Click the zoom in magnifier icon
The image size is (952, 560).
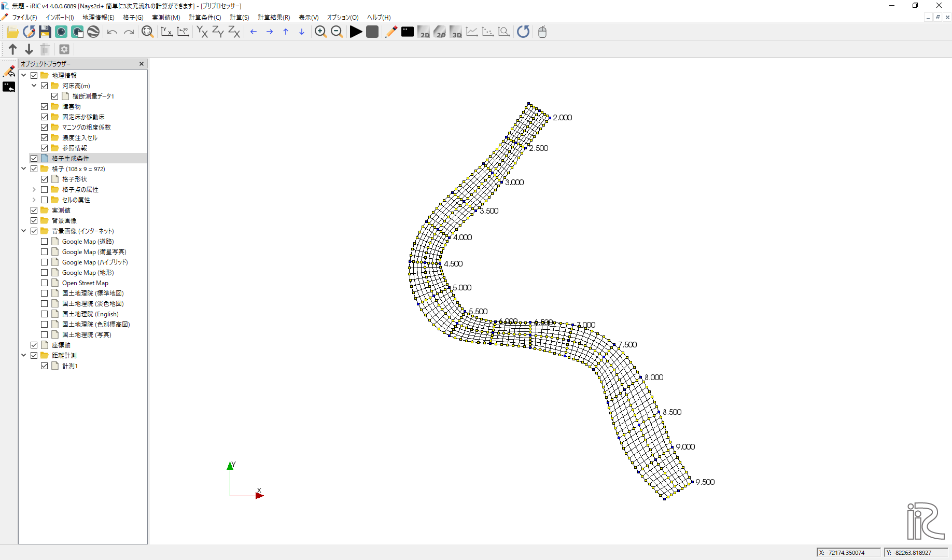[x=320, y=32]
